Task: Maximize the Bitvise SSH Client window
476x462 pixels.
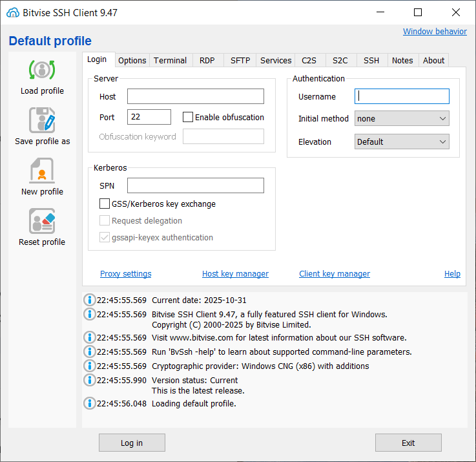Action: (418, 12)
